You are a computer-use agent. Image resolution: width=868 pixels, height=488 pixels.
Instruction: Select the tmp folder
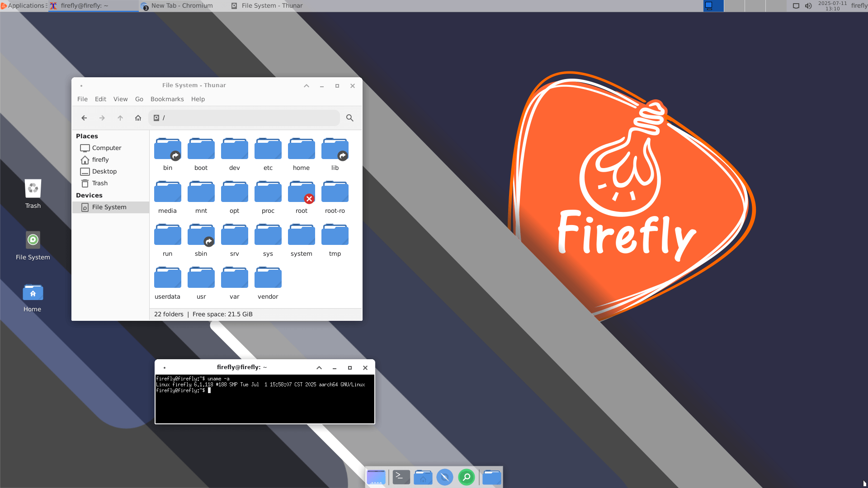335,240
